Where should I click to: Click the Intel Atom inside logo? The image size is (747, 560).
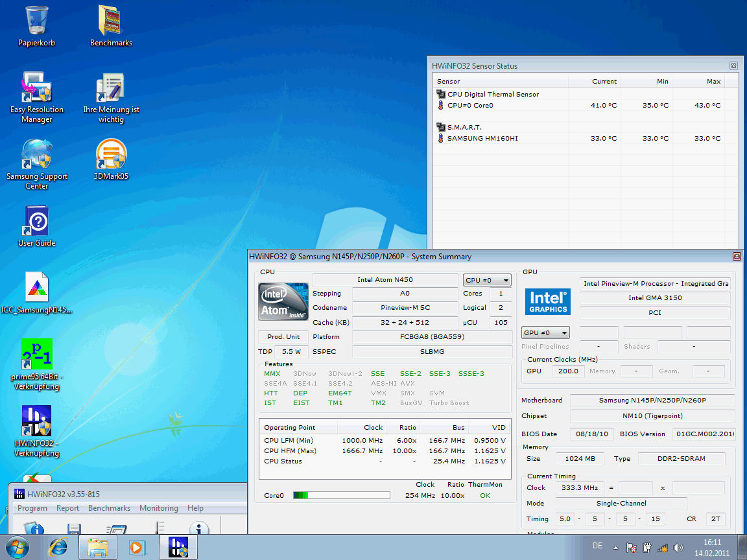click(x=283, y=301)
